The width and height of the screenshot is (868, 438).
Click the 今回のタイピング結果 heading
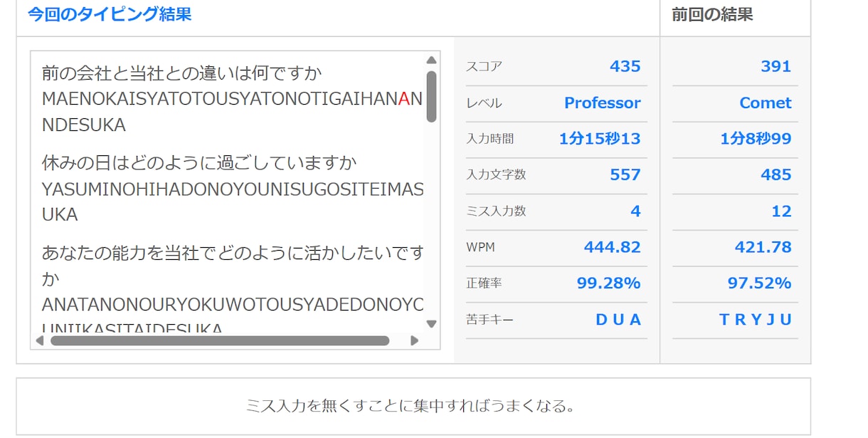point(110,14)
